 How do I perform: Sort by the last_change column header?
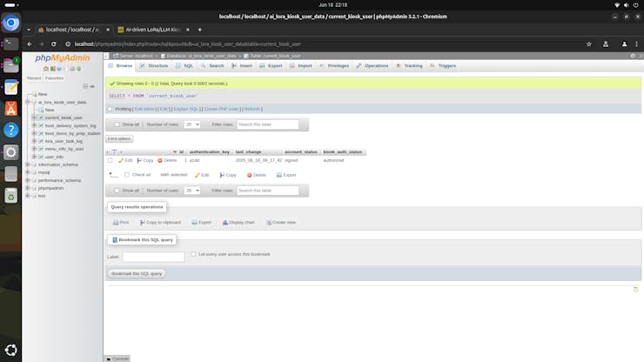(x=248, y=152)
